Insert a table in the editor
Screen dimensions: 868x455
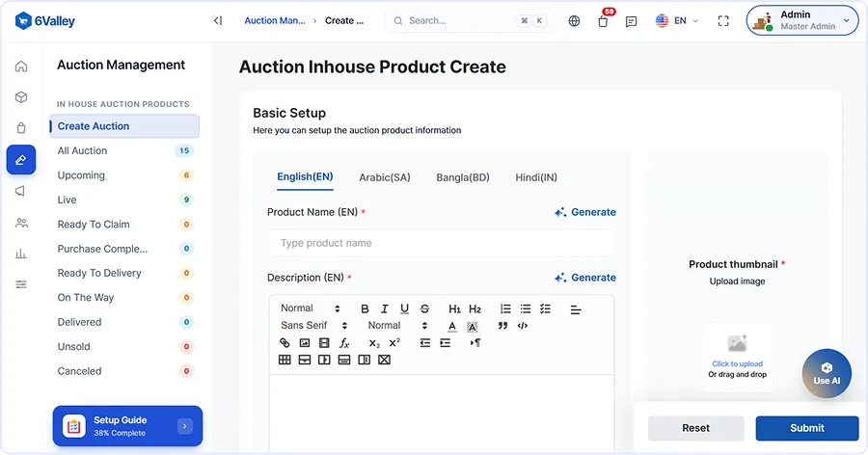click(x=285, y=360)
